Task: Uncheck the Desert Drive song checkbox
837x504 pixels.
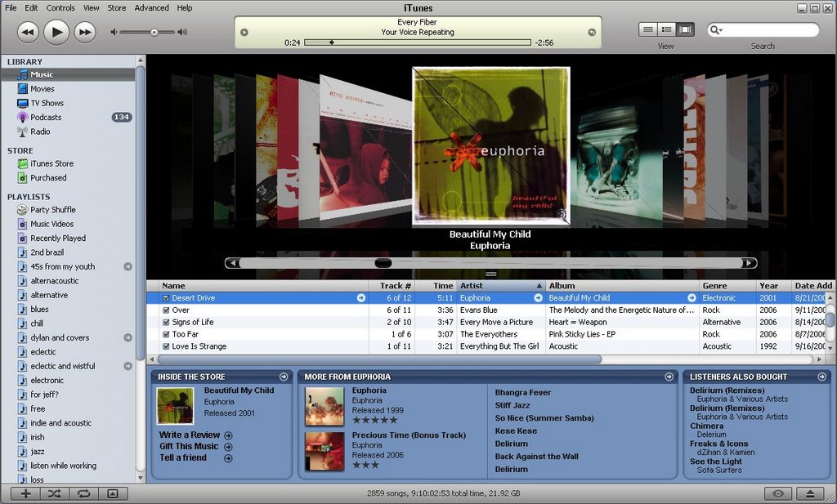Action: pyautogui.click(x=166, y=298)
